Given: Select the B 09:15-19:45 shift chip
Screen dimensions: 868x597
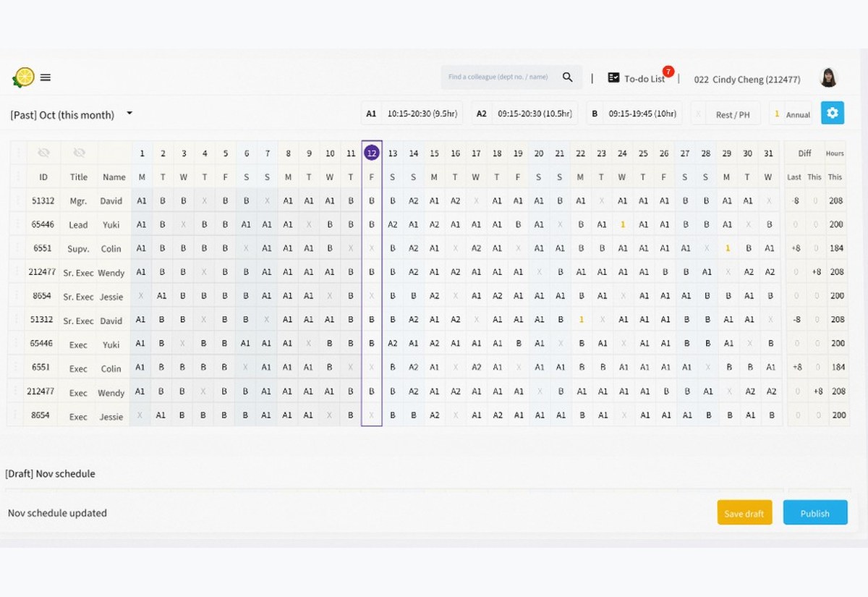Looking at the screenshot, I should click(634, 114).
